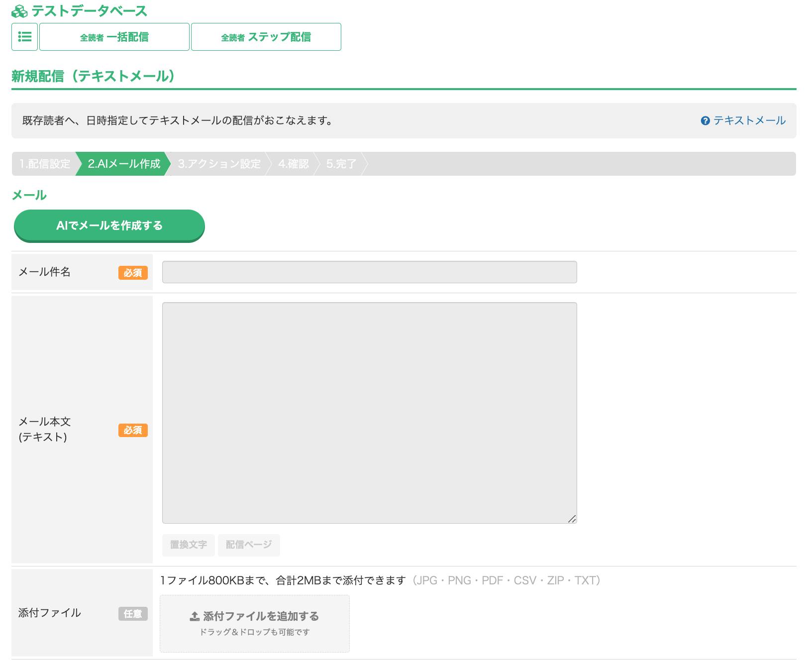The image size is (810, 672).
Task: Click the upload icon in attachment area
Action: 195,616
